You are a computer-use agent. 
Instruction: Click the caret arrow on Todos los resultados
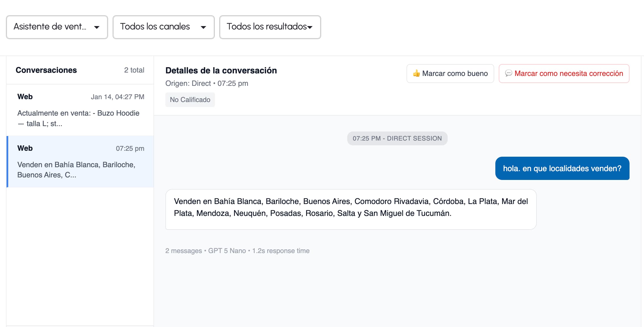coord(310,27)
